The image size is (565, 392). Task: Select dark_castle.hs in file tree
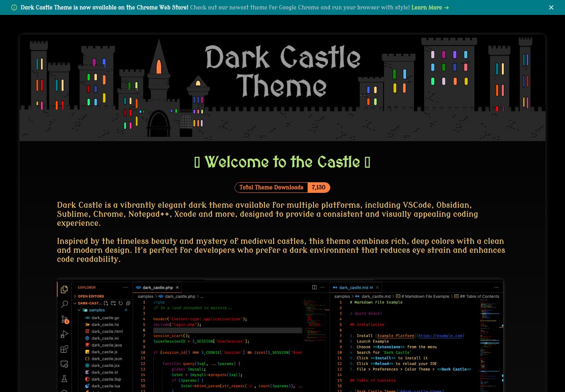coord(105,325)
